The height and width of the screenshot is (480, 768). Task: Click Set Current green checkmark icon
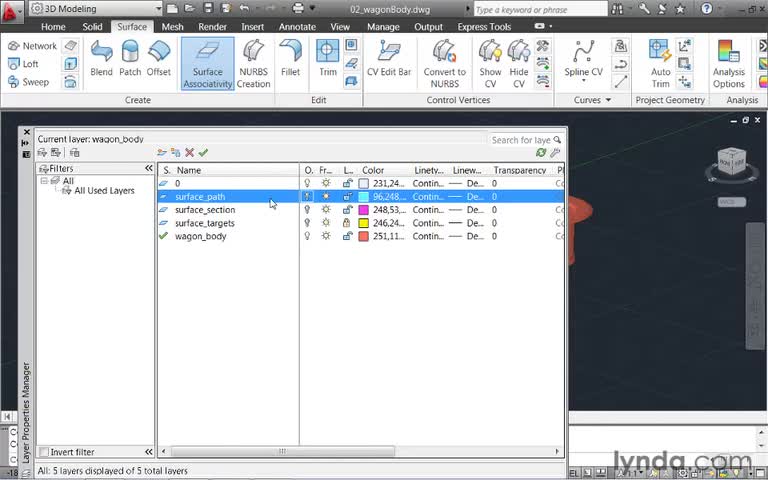(x=203, y=153)
